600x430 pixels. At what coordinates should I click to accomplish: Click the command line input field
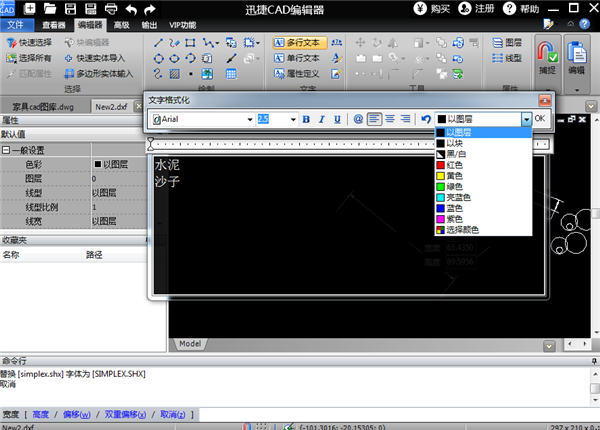tap(399, 414)
